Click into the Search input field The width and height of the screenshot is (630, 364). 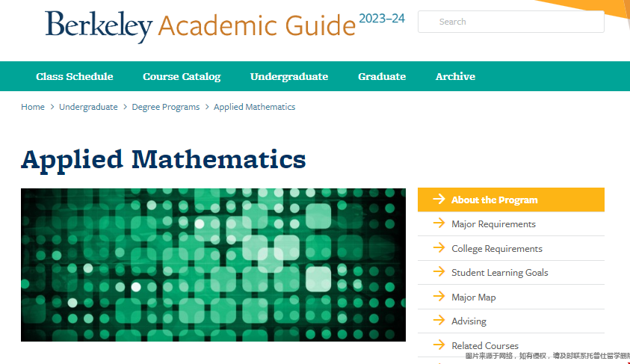point(511,22)
